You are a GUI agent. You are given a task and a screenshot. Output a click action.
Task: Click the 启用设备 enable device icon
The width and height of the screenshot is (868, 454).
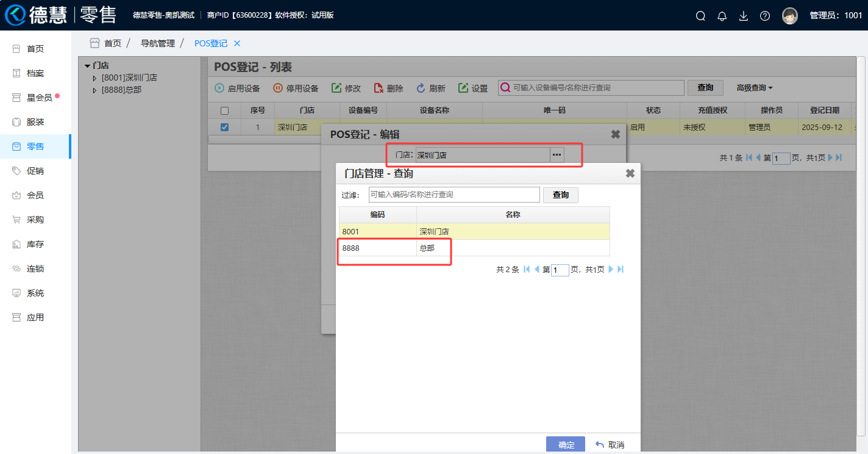219,88
